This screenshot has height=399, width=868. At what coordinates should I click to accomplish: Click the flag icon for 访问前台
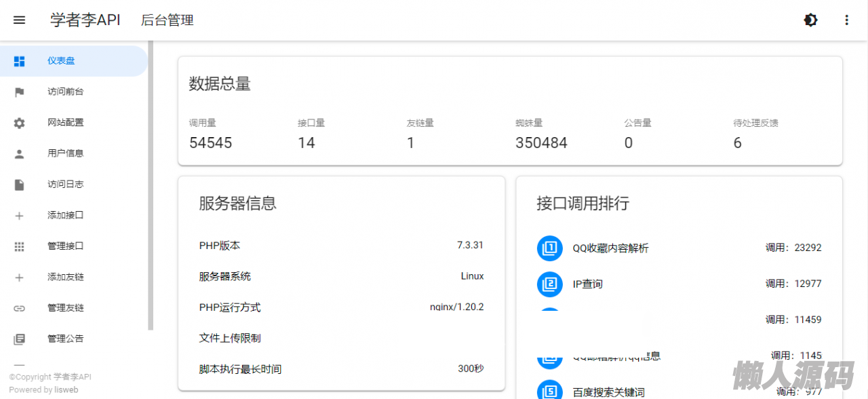(x=19, y=92)
